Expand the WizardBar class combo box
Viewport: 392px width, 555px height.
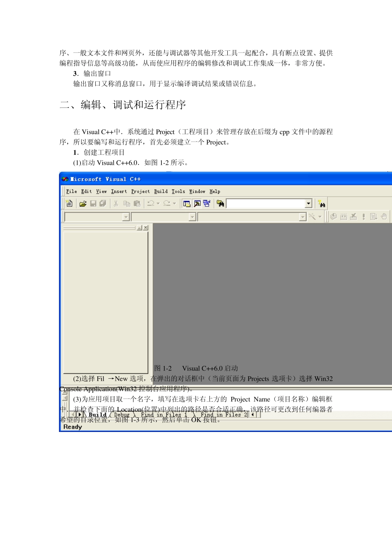point(126,217)
